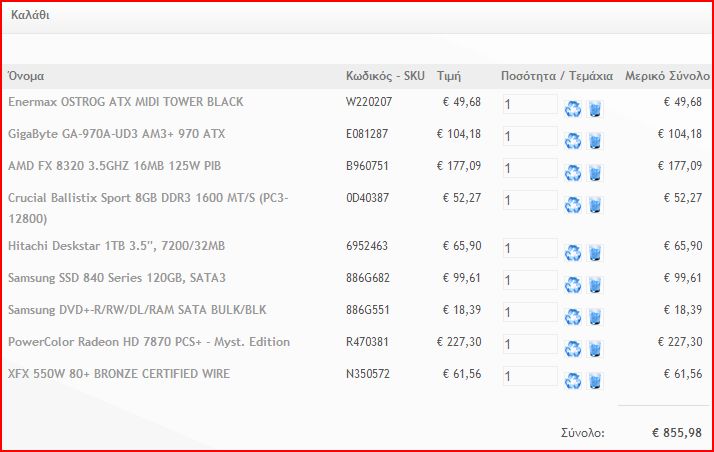Screen dimensions: 714x452
Task: Focus quantity input for Samsung DVD+-R/RW drive
Action: pos(530,312)
